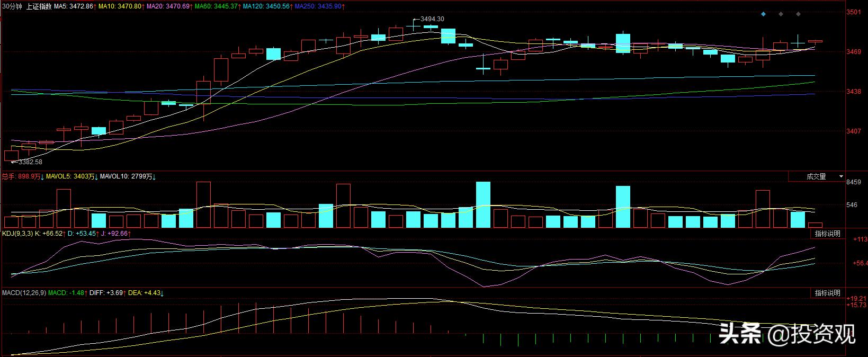The height and width of the screenshot is (357, 868).
Task: Click the gray diamond next to the blue one
Action: (x=781, y=14)
